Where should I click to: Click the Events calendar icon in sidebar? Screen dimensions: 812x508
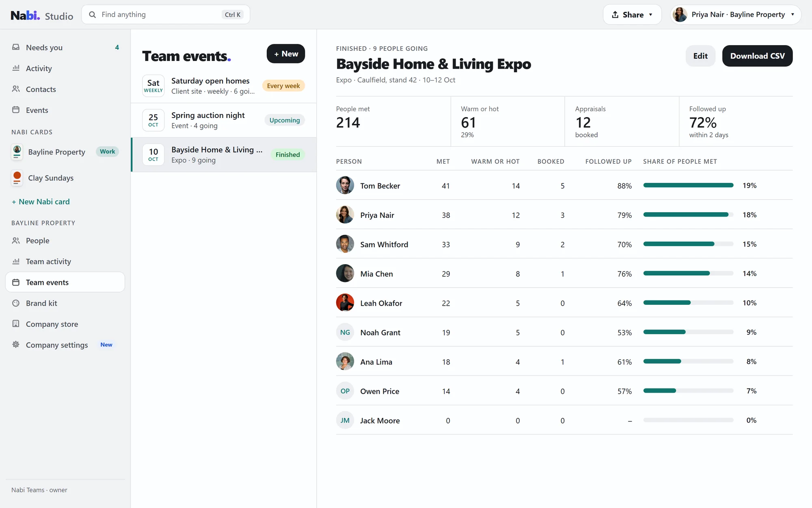[x=16, y=110]
